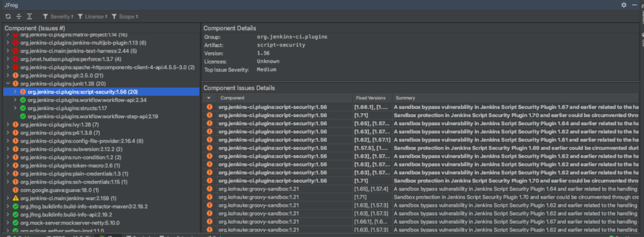This screenshot has height=237, width=644.
Task: Expand the ivy:1.28 tree node
Action: pyautogui.click(x=8, y=124)
